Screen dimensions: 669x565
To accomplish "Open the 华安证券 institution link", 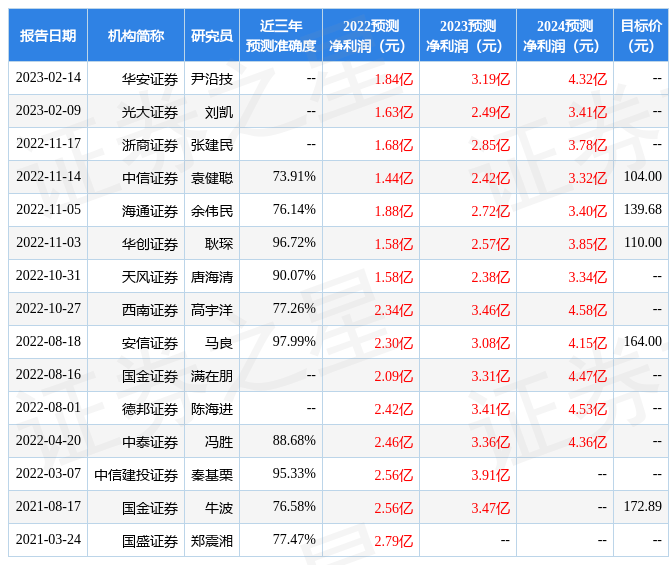I will (x=150, y=78).
